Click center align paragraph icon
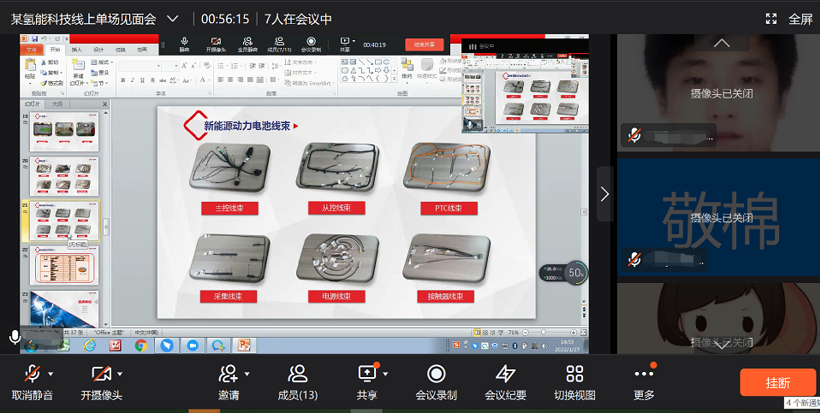Viewport: 820px width, 413px height. 231,80
